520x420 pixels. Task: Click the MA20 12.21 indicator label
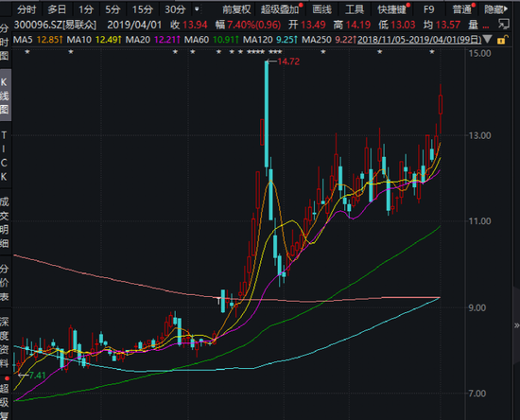152,40
